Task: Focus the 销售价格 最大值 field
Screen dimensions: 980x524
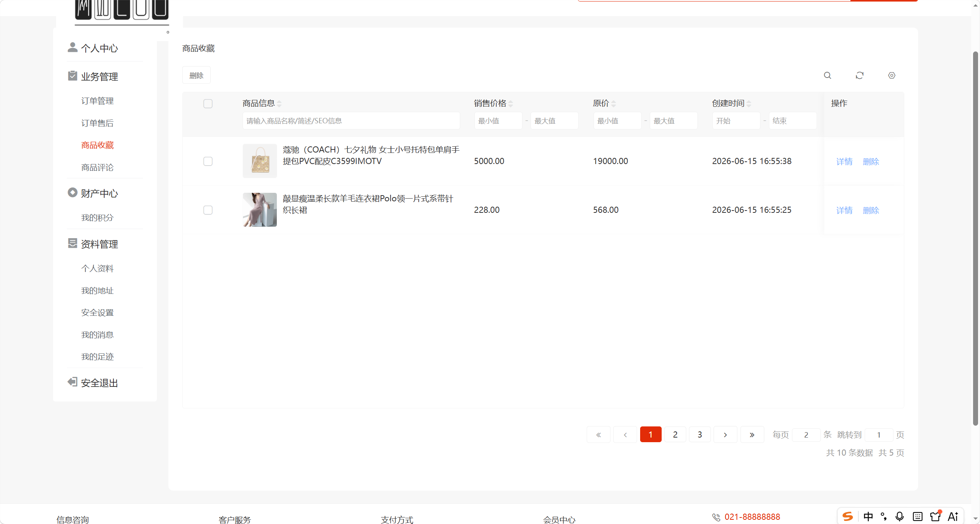Action: (x=554, y=121)
